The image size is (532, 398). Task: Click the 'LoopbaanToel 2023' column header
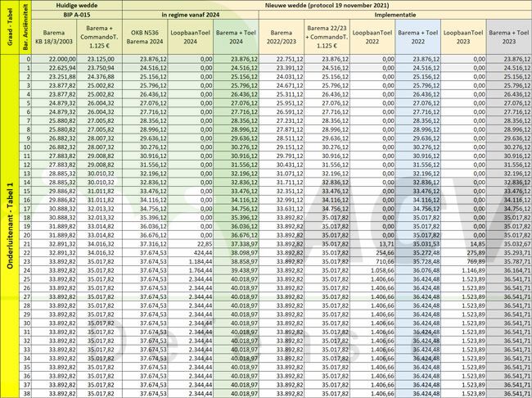463,37
